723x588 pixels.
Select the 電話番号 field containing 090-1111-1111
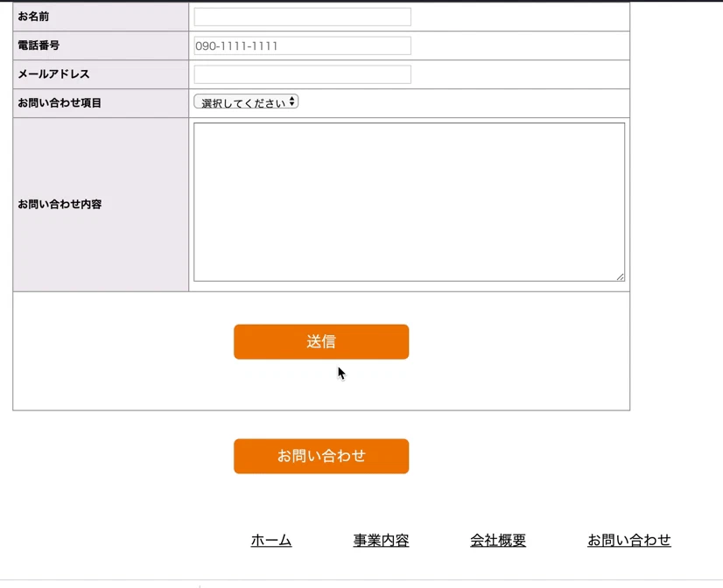[302, 45]
